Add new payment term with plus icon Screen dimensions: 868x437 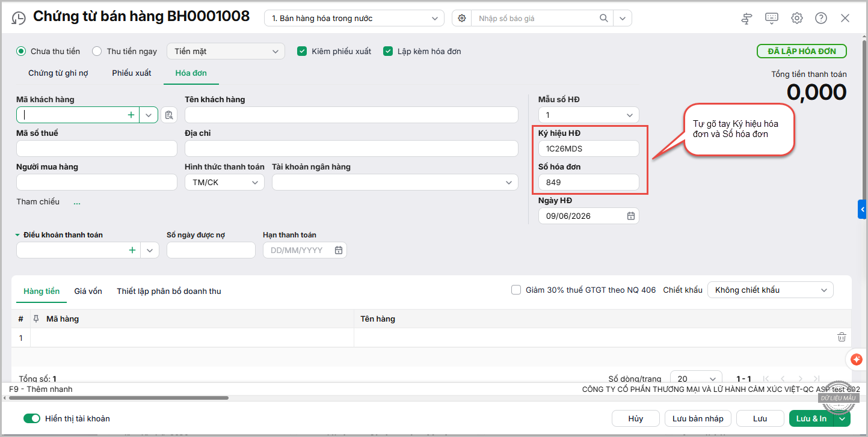click(132, 250)
